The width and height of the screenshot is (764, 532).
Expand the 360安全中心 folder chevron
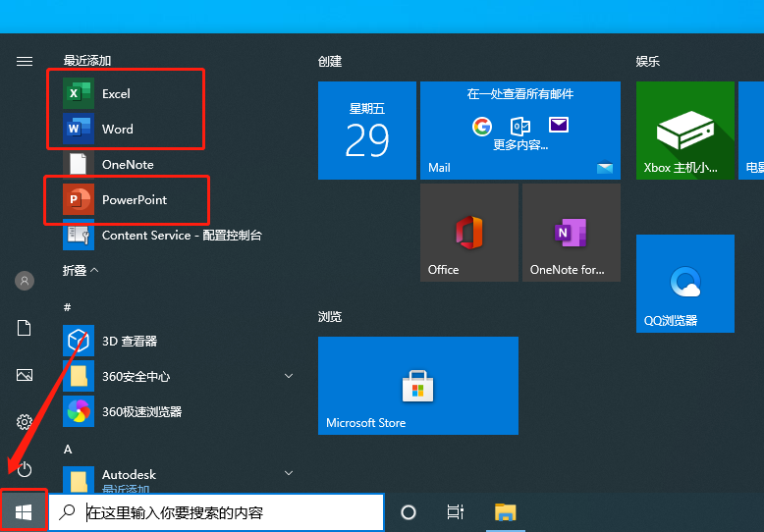[289, 376]
